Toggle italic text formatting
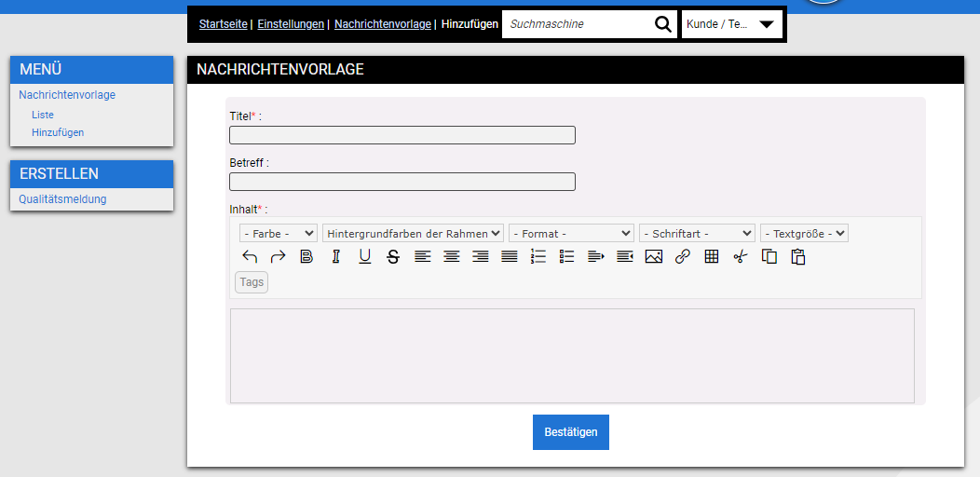Image resolution: width=980 pixels, height=477 pixels. [335, 257]
